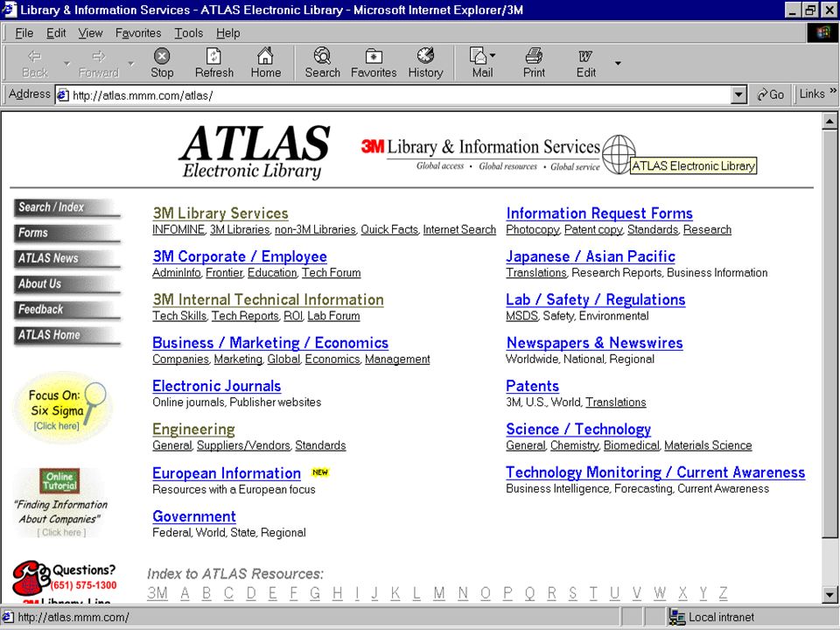Click the About Us sidebar button
This screenshot has height=630, width=840.
click(67, 283)
